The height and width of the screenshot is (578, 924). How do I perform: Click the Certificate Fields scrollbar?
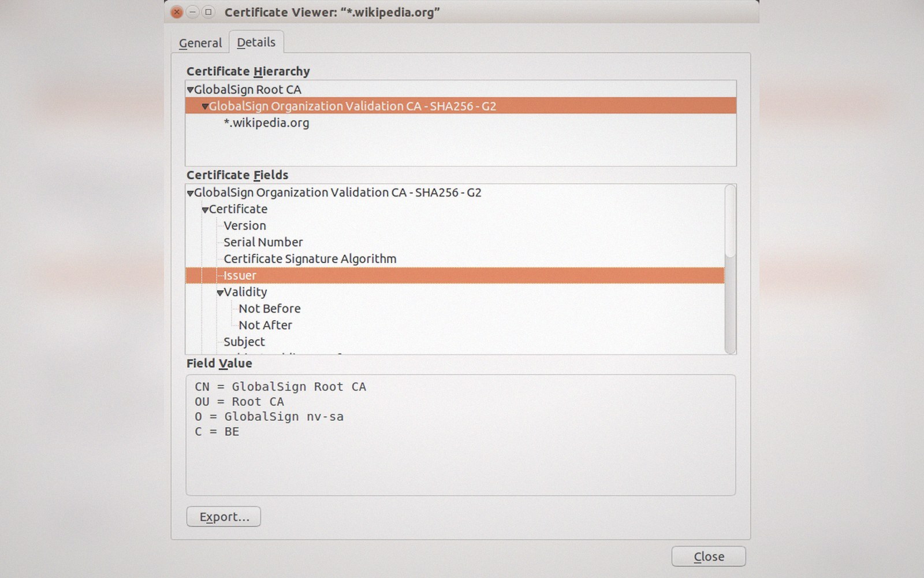(x=731, y=269)
